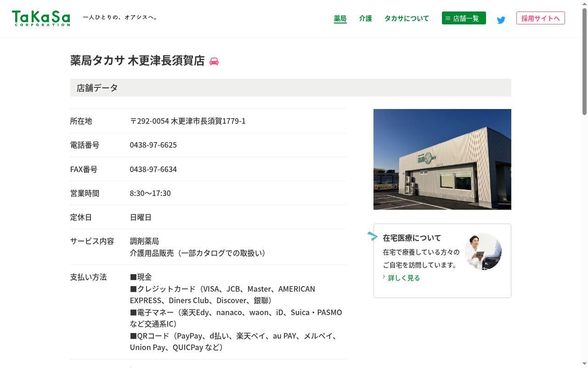Click the address 〒292-0054 木更津市長須賀1779-1
Image resolution: width=588 pixels, height=368 pixels.
point(188,121)
